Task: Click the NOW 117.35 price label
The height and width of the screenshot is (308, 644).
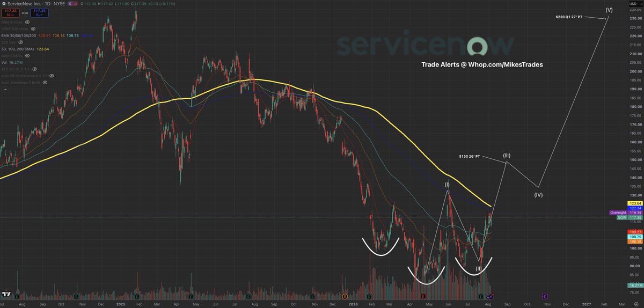Action: tap(630, 218)
